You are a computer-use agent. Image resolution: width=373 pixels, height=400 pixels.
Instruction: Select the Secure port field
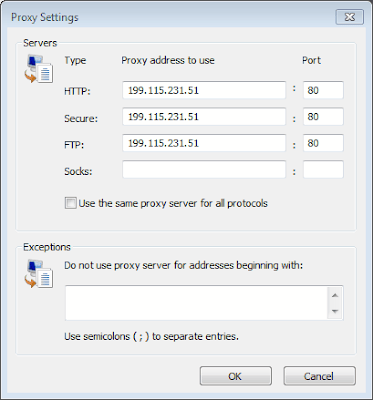(323, 117)
